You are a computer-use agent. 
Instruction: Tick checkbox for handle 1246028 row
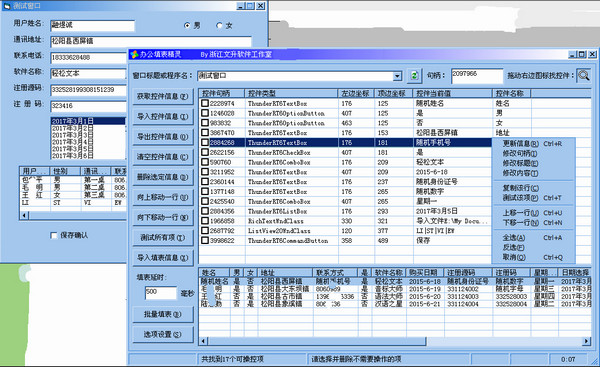pyautogui.click(x=205, y=113)
